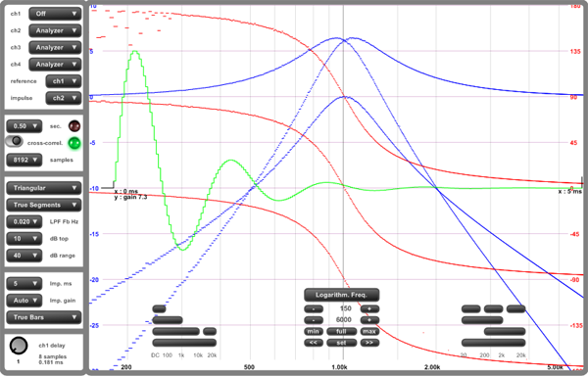Open the 0.50 sec. dropdown
The height and width of the screenshot is (376, 588).
coord(24,126)
